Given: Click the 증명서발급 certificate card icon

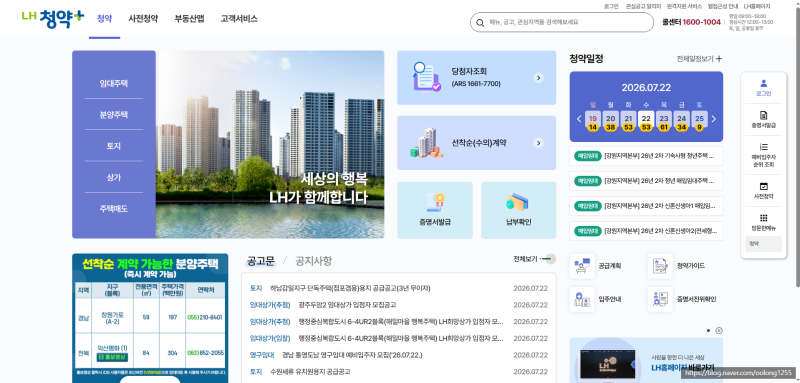Looking at the screenshot, I should pyautogui.click(x=435, y=202).
